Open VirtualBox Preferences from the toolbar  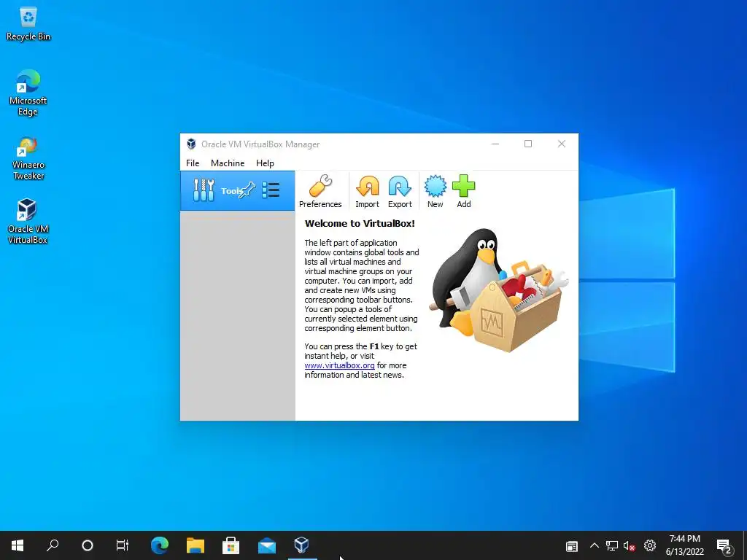pos(320,192)
